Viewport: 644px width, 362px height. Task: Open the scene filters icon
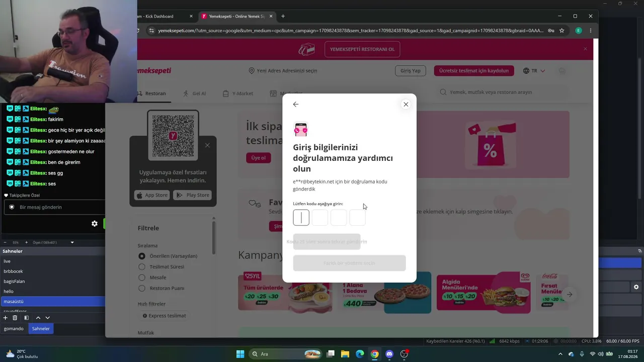[x=27, y=318]
